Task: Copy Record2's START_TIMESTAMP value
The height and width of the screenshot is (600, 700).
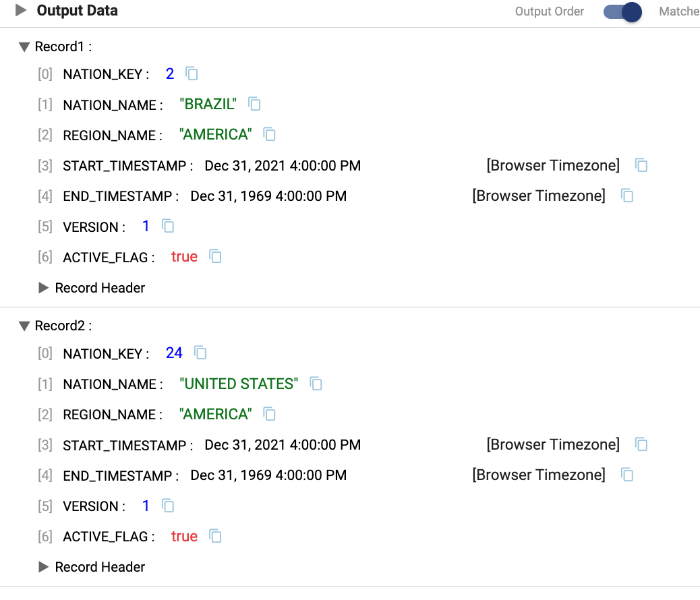Action: (641, 444)
